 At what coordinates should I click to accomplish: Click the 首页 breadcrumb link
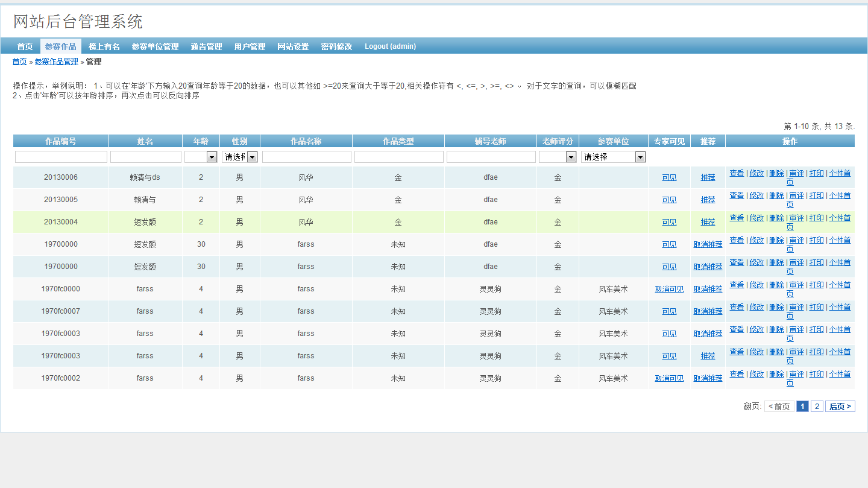tap(20, 62)
